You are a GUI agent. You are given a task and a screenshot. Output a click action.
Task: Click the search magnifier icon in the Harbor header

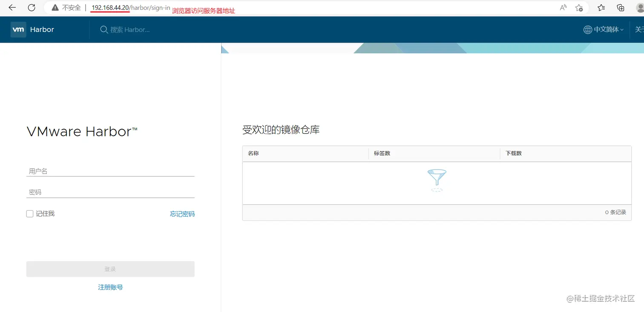103,29
